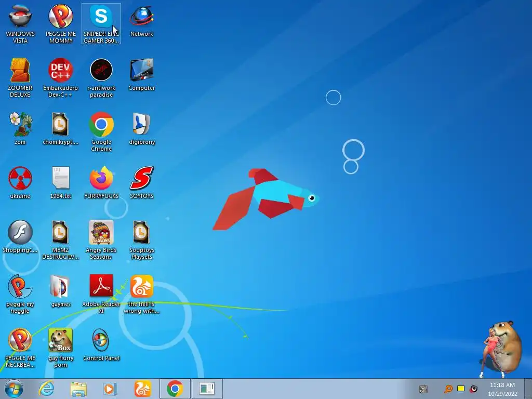Select the Network desktop icon

pos(142,20)
